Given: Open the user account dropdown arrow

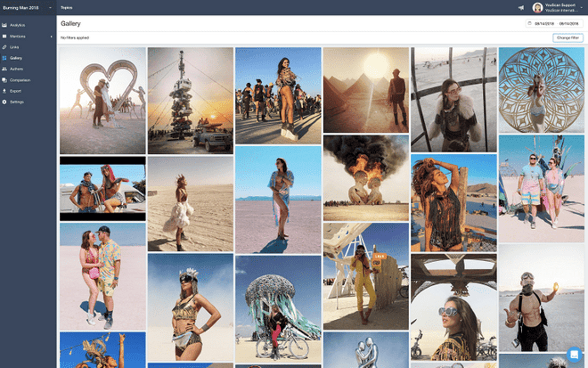Looking at the screenshot, I should point(582,8).
